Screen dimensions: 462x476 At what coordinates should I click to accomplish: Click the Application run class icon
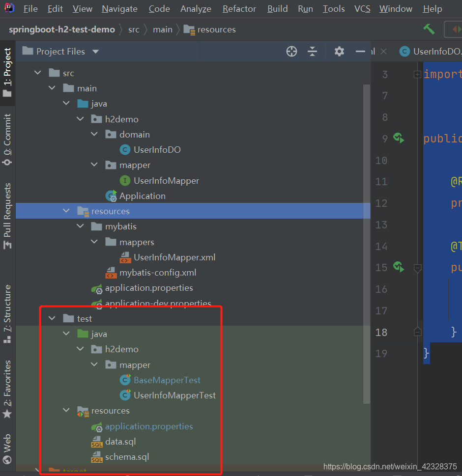coord(111,196)
